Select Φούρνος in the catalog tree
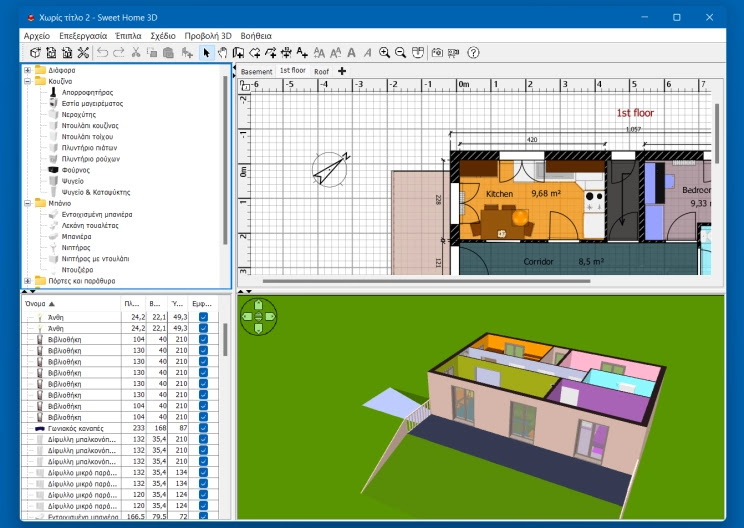 pos(75,170)
